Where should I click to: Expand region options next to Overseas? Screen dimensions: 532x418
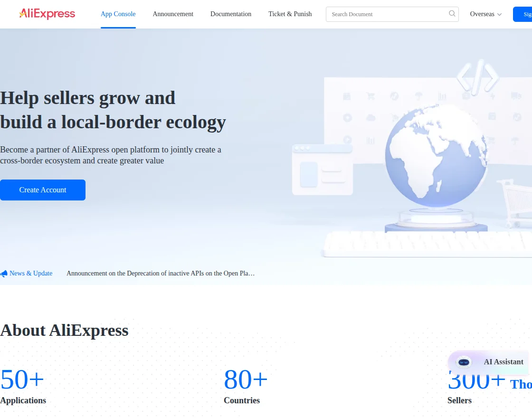pyautogui.click(x=500, y=15)
